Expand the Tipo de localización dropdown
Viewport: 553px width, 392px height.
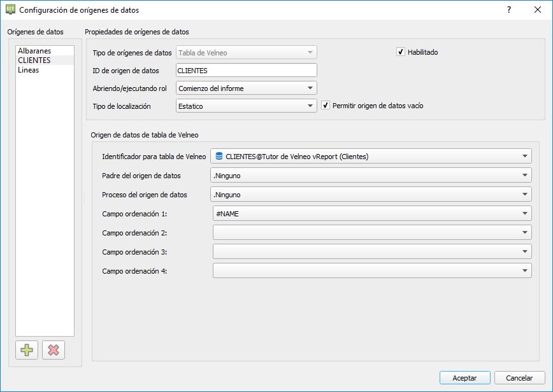coord(246,106)
